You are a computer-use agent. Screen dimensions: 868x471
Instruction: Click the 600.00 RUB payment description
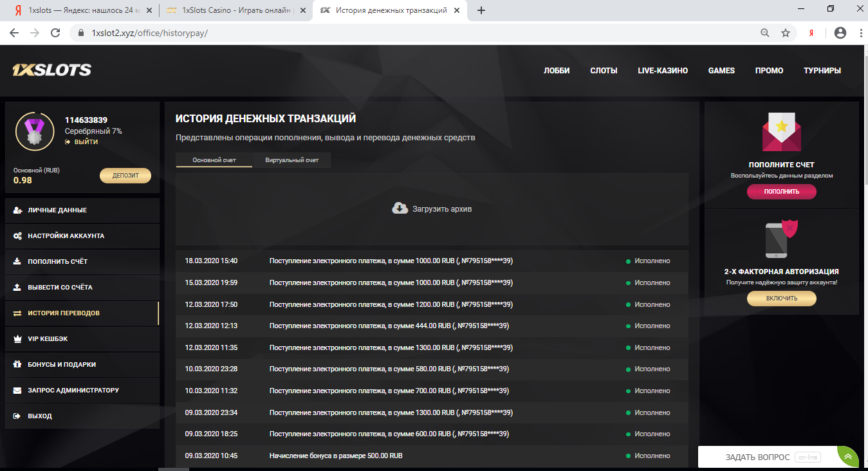[389, 434]
